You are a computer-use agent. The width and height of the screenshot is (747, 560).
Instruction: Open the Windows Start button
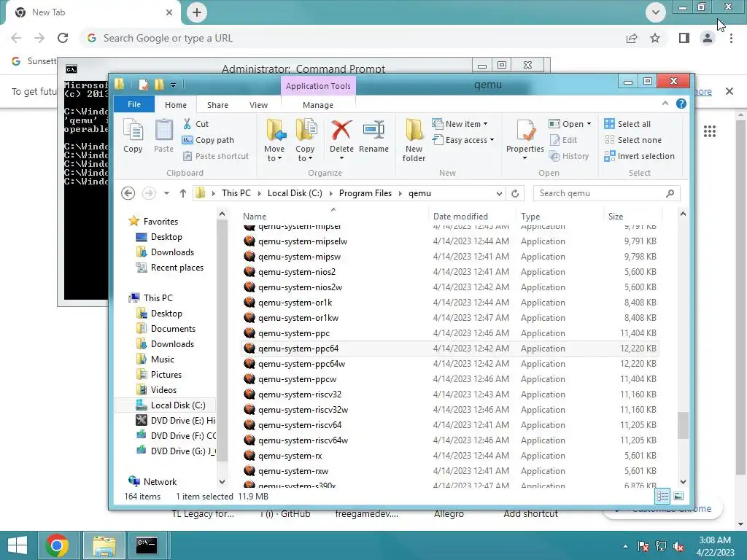(x=18, y=545)
